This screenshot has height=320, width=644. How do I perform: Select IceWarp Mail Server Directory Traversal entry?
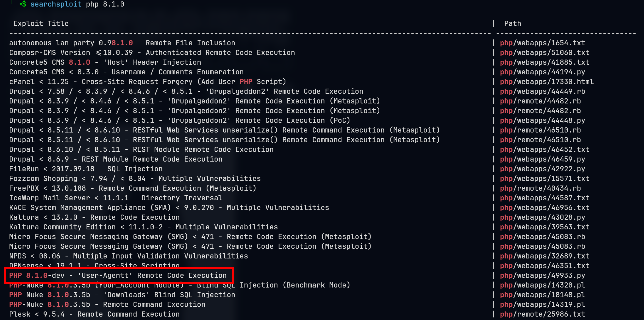click(116, 198)
